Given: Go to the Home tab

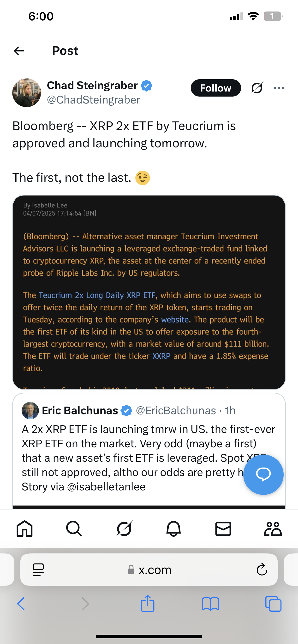Looking at the screenshot, I should pyautogui.click(x=24, y=529).
